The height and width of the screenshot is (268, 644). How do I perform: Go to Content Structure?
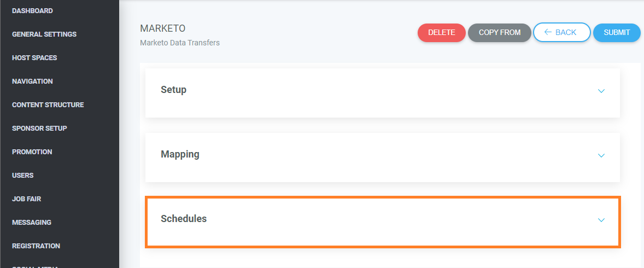pos(48,105)
